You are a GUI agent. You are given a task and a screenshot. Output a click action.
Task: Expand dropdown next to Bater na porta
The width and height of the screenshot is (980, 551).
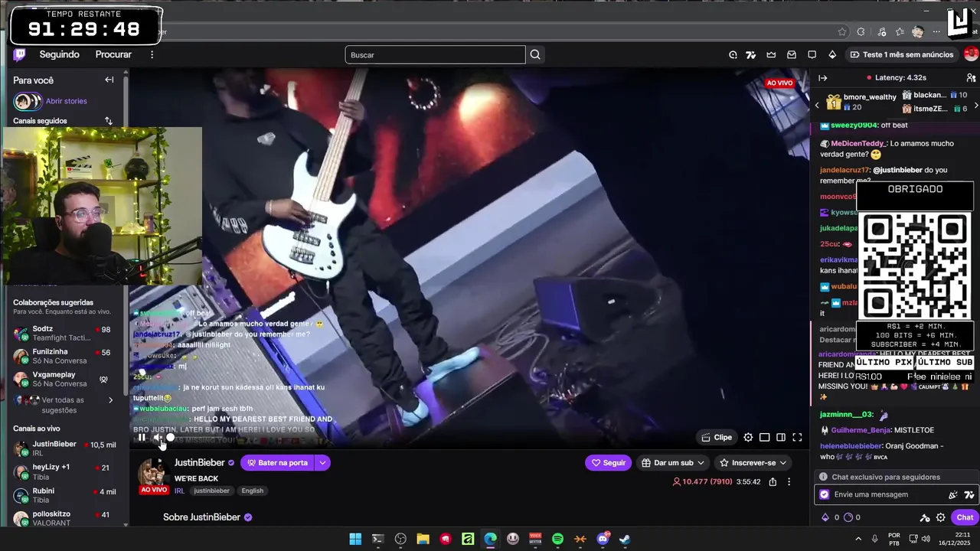(323, 463)
